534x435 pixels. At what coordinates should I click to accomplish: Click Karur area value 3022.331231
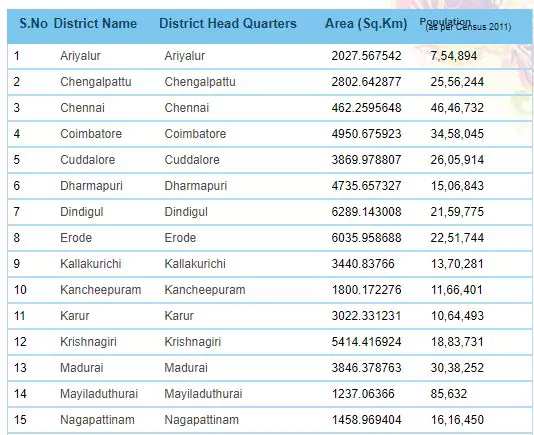pyautogui.click(x=366, y=316)
